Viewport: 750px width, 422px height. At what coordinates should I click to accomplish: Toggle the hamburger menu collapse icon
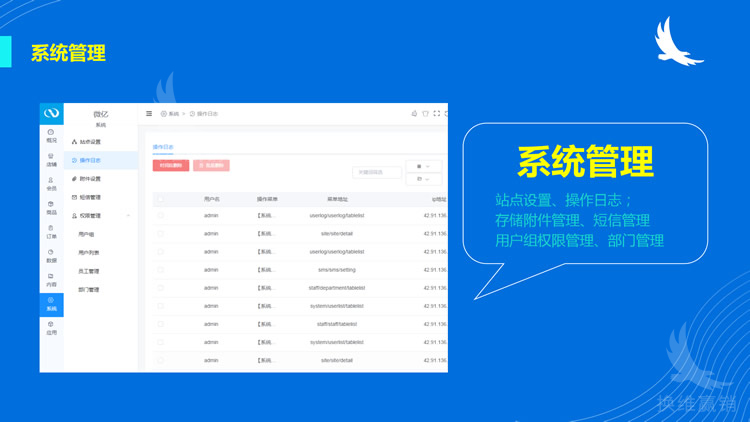(x=149, y=114)
